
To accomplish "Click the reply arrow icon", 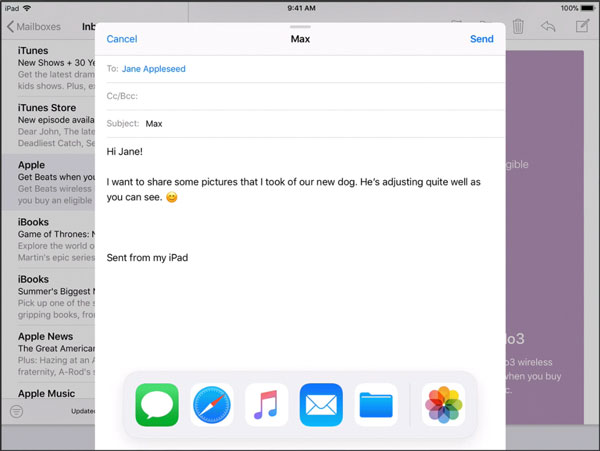I will (x=549, y=27).
